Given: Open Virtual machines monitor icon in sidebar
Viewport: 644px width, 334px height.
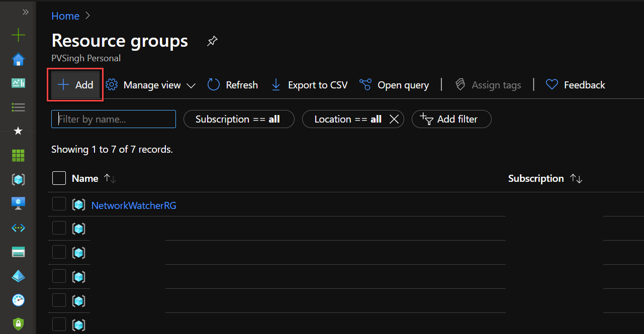Looking at the screenshot, I should pos(18,203).
